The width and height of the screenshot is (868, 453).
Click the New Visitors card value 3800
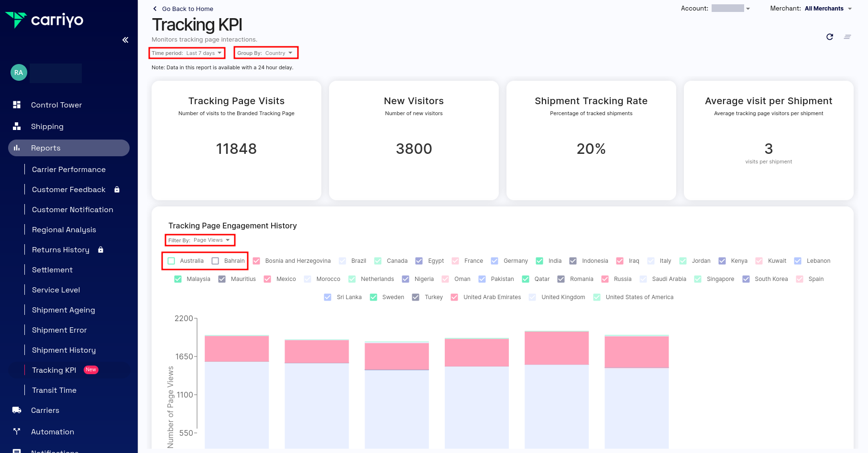point(414,149)
